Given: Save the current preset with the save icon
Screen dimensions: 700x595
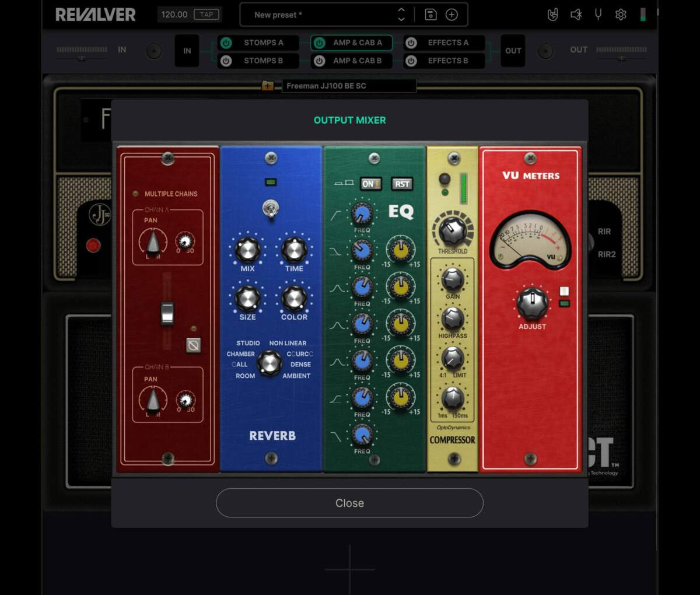Looking at the screenshot, I should pos(432,14).
